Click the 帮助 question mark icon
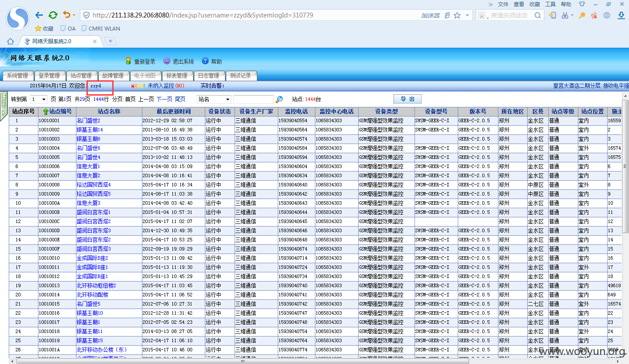629x364 pixels. [x=205, y=61]
